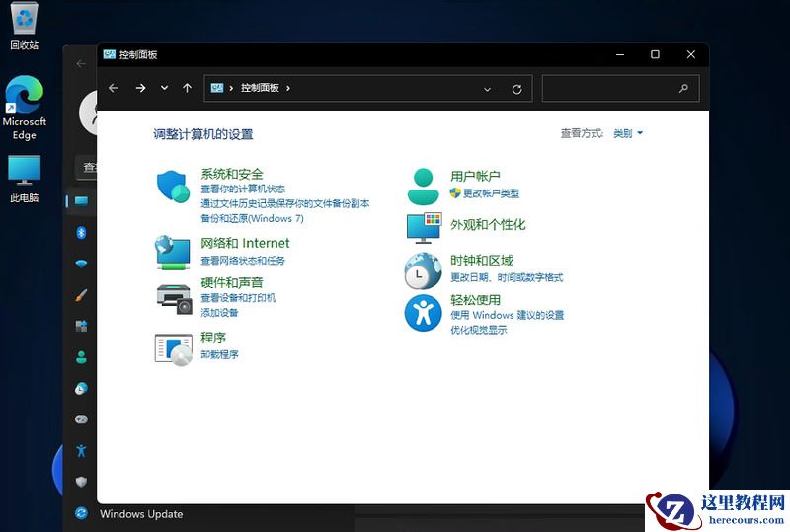Screen dimensions: 790x532
Task: Open recent locations chevron dropdown
Action: pyautogui.click(x=164, y=88)
